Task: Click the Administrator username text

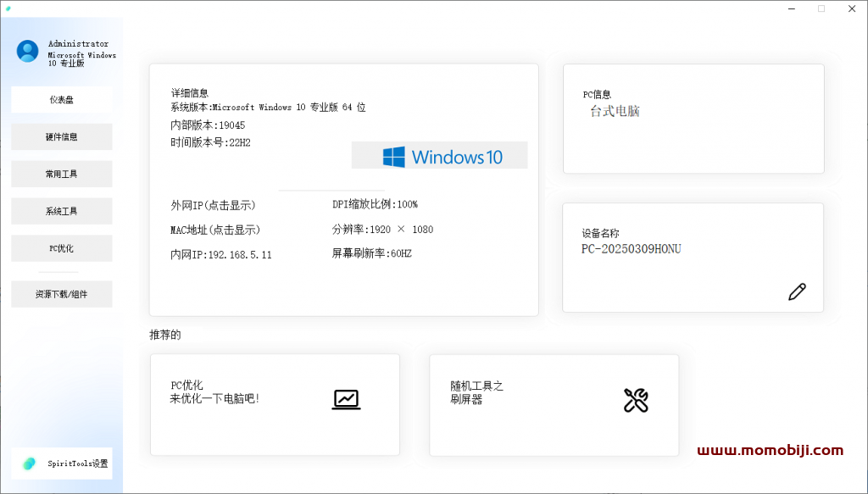Action: (78, 44)
